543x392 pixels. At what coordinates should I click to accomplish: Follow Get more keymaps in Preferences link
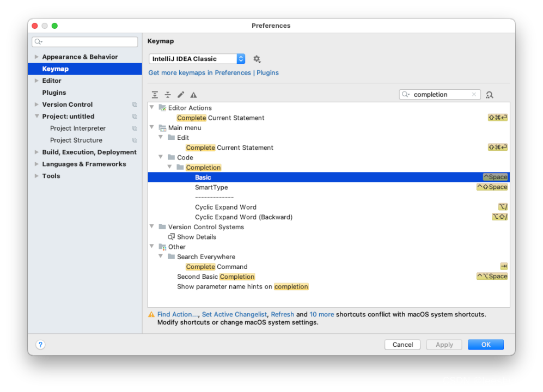213,73
